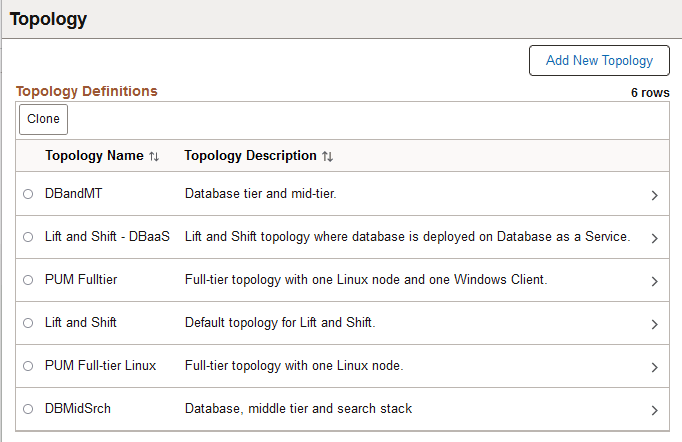682x442 pixels.
Task: Select the DBandMT radio button
Action: (28, 194)
